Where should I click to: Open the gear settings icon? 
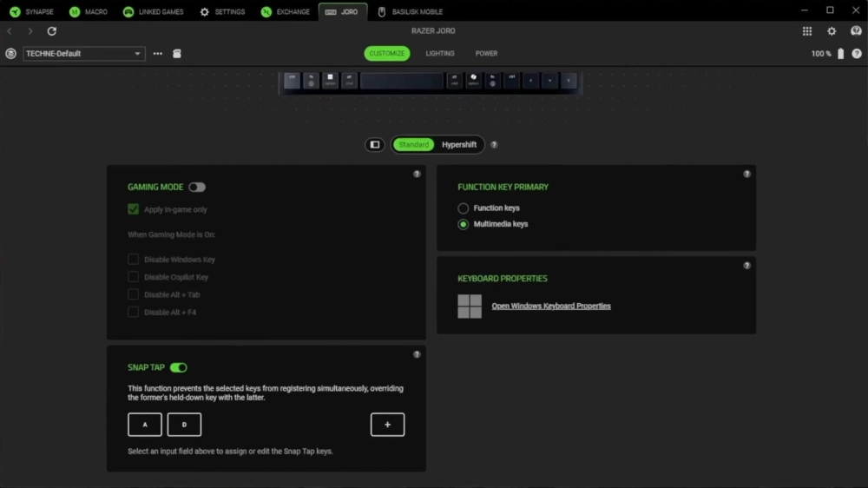point(832,31)
